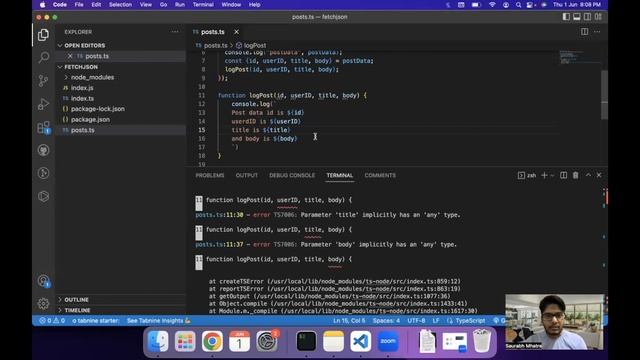Viewport: 640px width, 360px height.
Task: Click the editor vertical scrollbar
Action: click(604, 95)
